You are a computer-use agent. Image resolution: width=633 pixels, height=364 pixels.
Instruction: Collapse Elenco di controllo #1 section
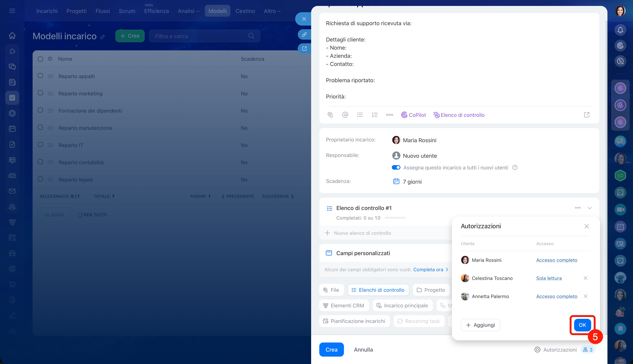click(x=589, y=208)
